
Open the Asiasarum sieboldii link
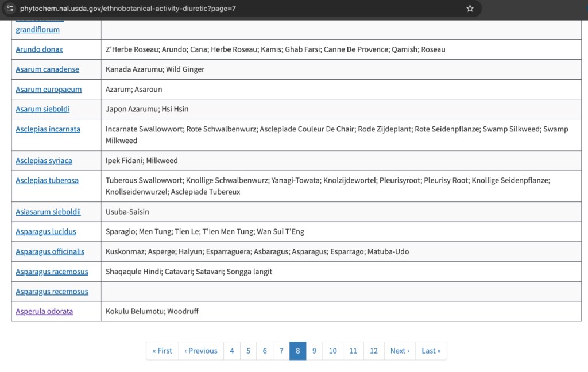tap(48, 212)
